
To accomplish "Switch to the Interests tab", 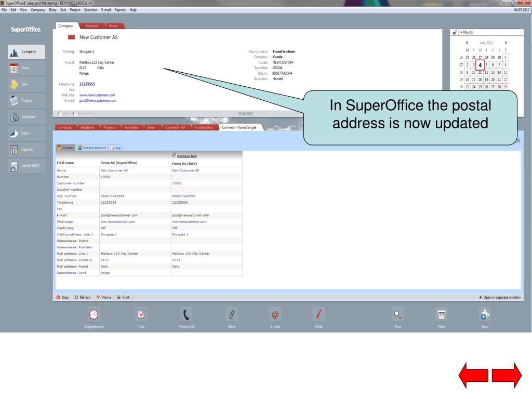I will (92, 26).
